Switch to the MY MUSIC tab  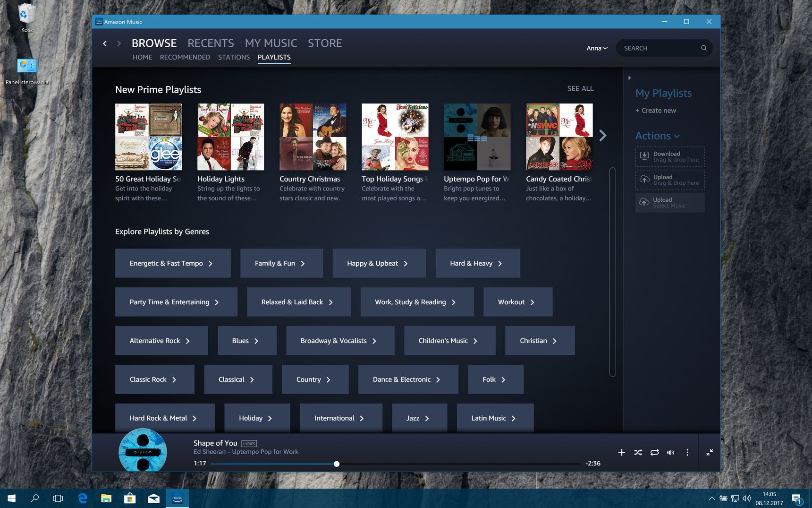tap(271, 43)
